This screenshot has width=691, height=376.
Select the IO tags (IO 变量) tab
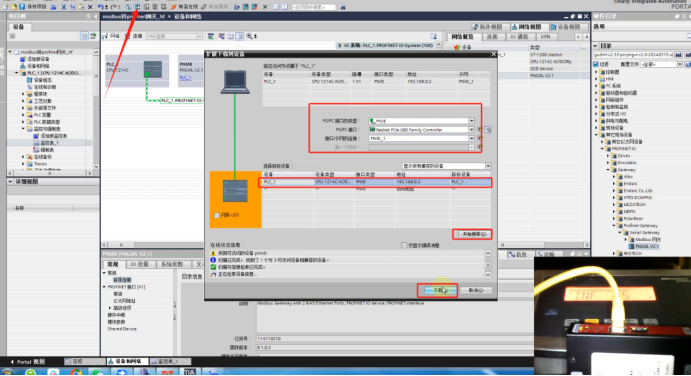[x=139, y=264]
